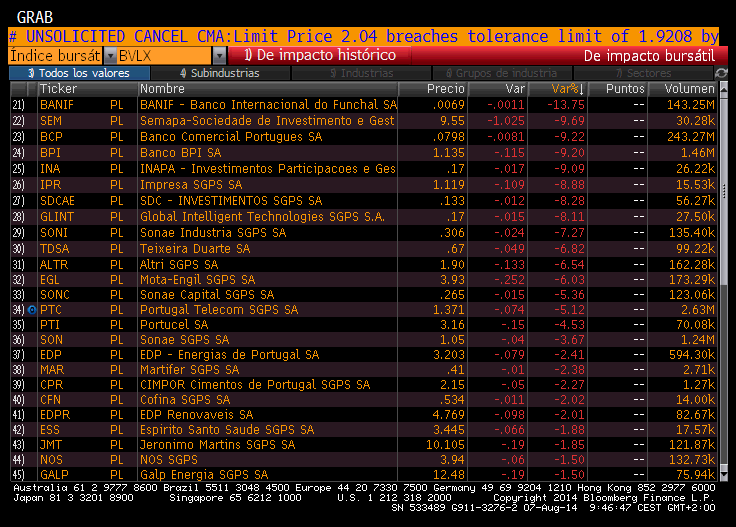Click price 10.105 for JMT
The width and height of the screenshot is (736, 527).
pos(445,445)
